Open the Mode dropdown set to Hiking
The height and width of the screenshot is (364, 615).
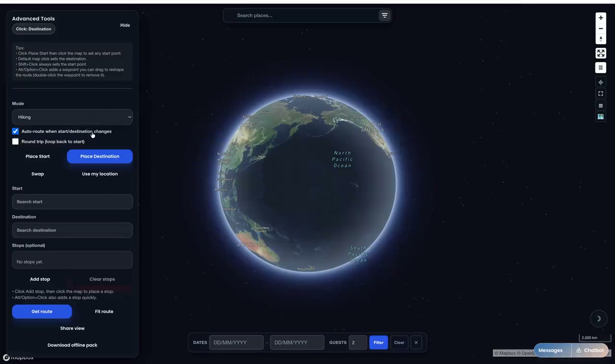[72, 117]
